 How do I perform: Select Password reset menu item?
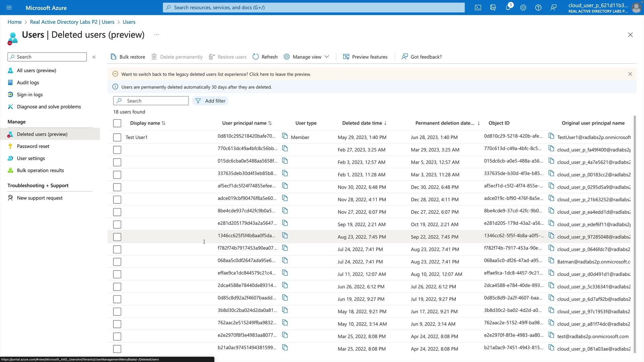point(33,146)
